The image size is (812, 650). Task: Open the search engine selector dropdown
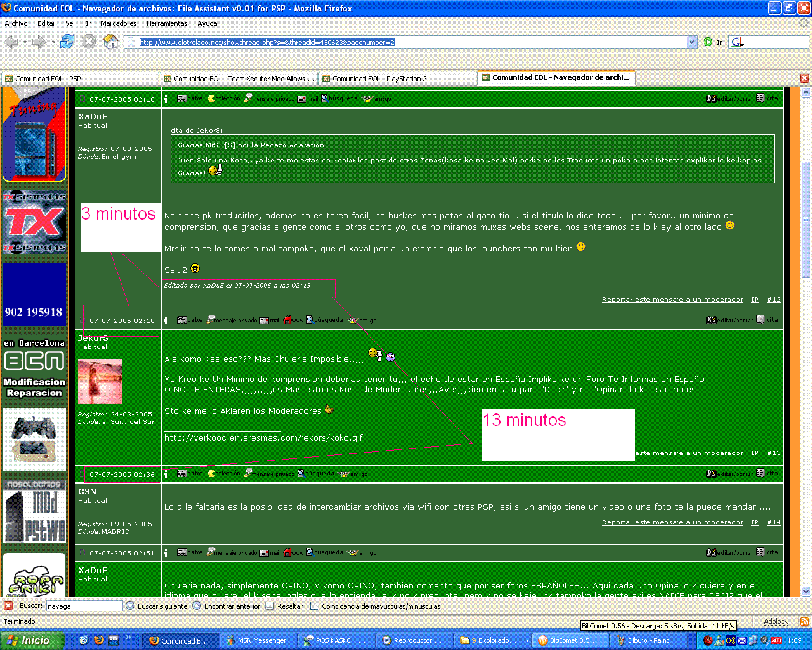[737, 43]
